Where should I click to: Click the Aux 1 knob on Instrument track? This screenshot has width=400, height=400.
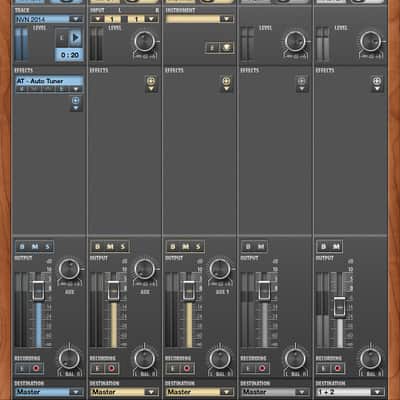[x=219, y=269]
